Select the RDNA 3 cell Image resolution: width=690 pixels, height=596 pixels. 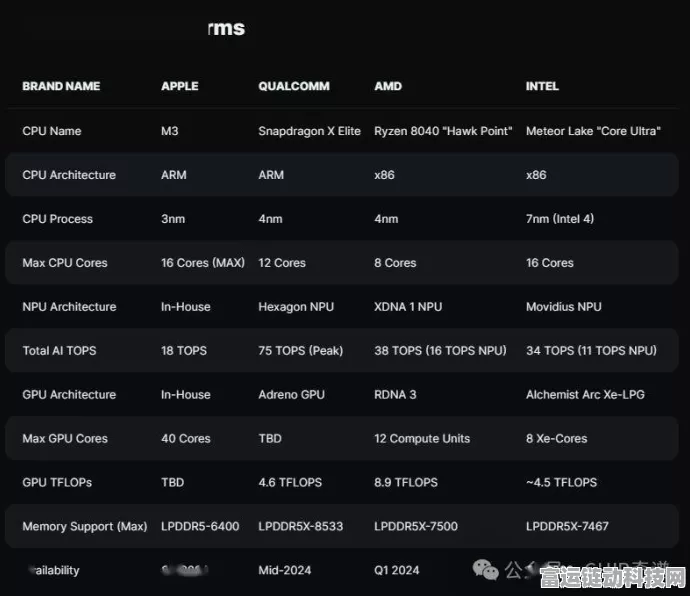tap(395, 395)
